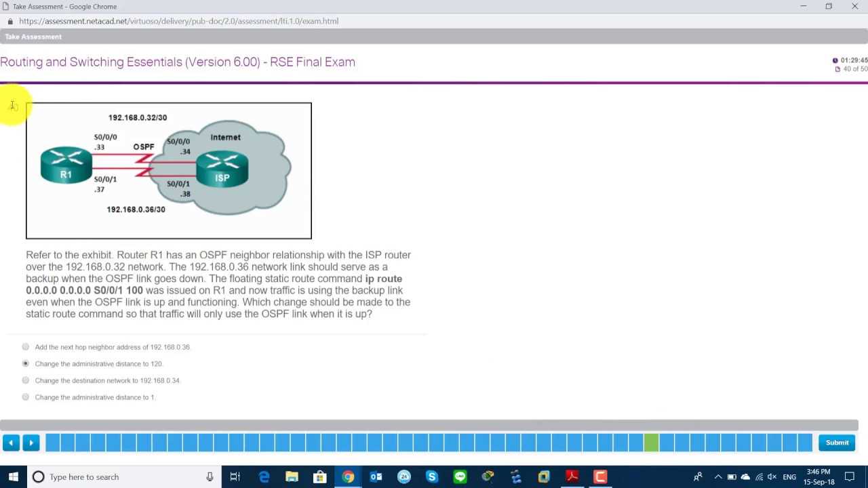868x488 pixels.
Task: Click the '40 of 50' question counter
Action: 855,69
